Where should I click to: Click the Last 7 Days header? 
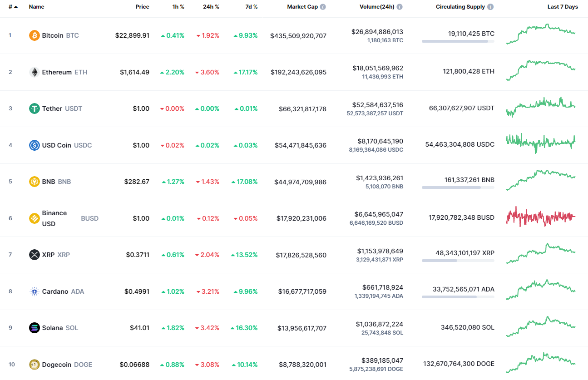pyautogui.click(x=562, y=7)
